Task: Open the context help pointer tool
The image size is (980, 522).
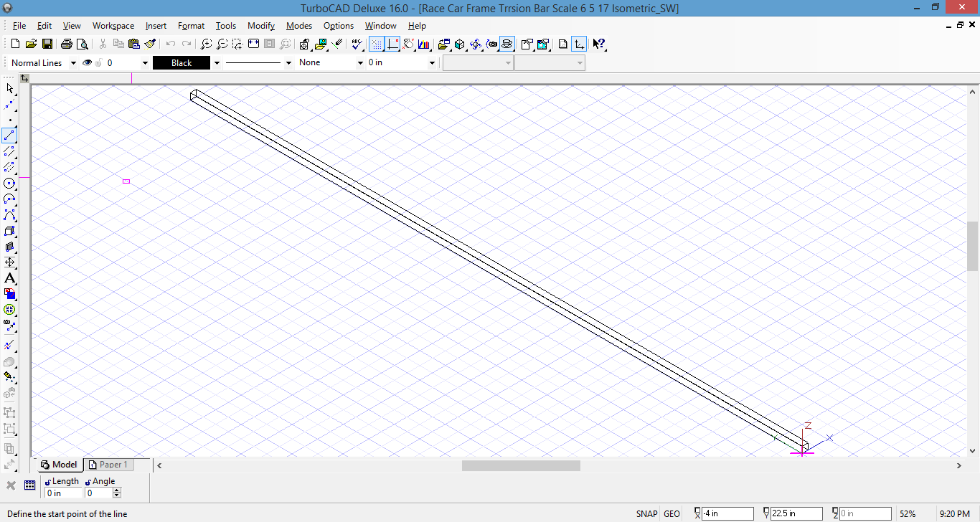Action: tap(599, 44)
